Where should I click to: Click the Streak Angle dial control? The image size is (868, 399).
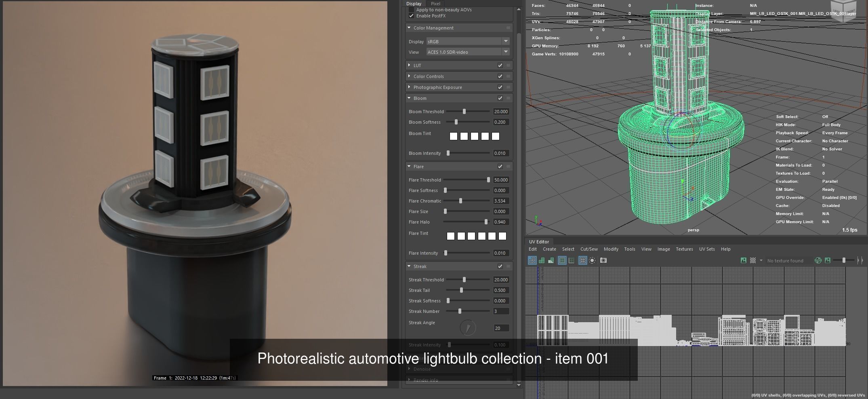468,328
